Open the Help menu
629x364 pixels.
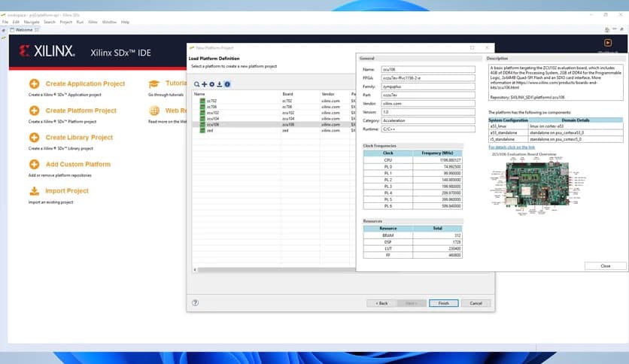(125, 22)
